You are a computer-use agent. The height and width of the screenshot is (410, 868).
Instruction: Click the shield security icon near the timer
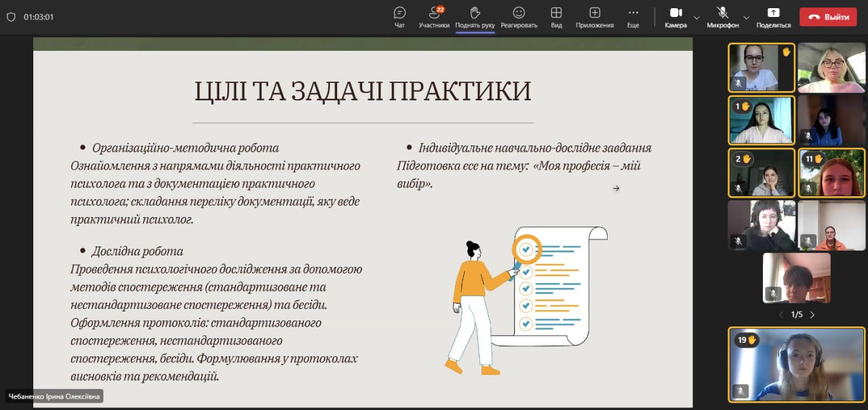11,17
